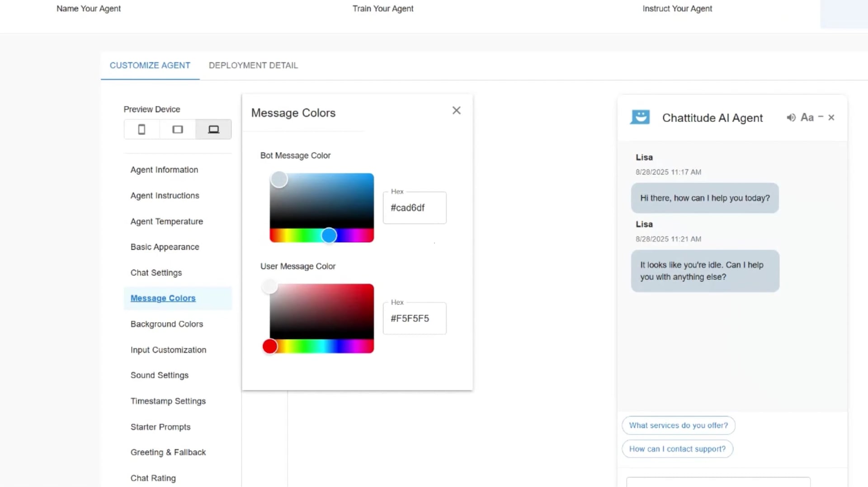
Task: Open the Customize Agent tab
Action: tap(150, 66)
